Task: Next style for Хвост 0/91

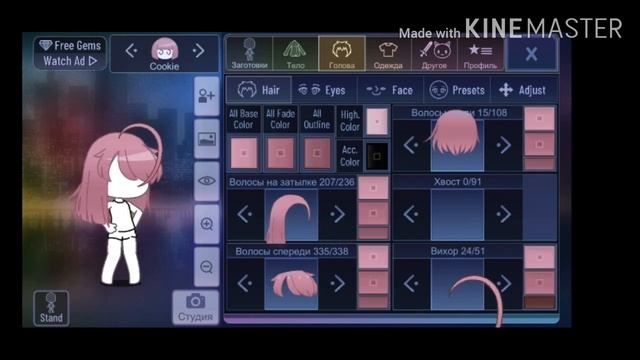Action: [x=504, y=214]
